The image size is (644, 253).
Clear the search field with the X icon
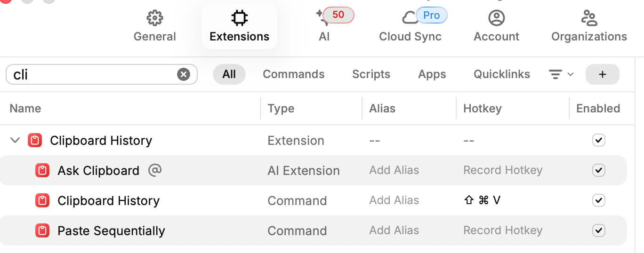[x=184, y=74]
